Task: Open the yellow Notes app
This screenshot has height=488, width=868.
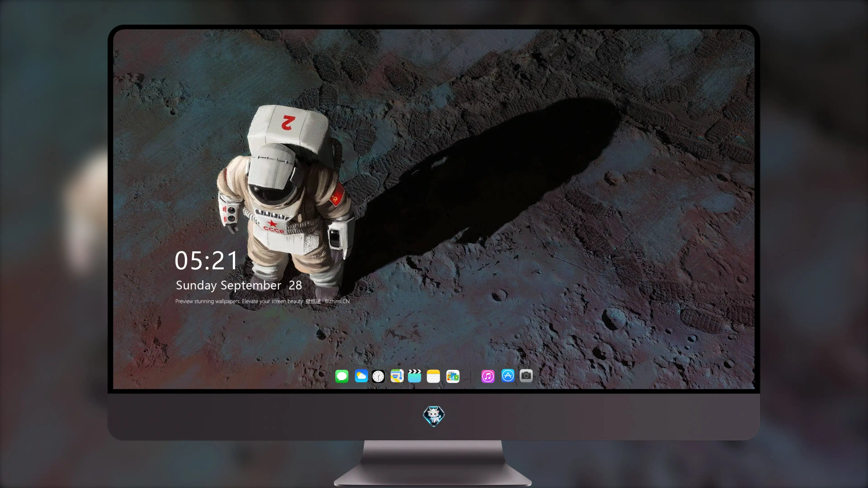Action: pos(433,376)
